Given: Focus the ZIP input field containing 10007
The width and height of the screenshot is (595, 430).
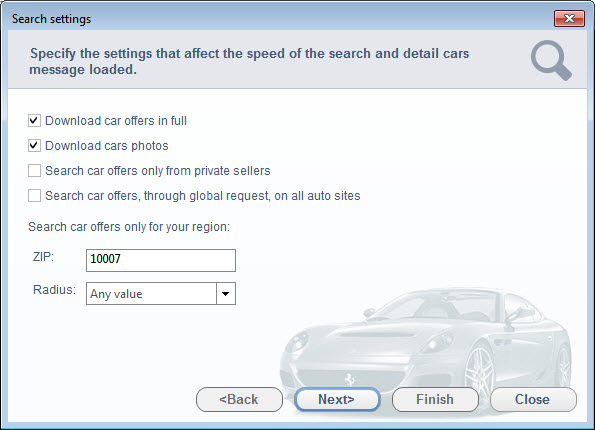Looking at the screenshot, I should (161, 260).
